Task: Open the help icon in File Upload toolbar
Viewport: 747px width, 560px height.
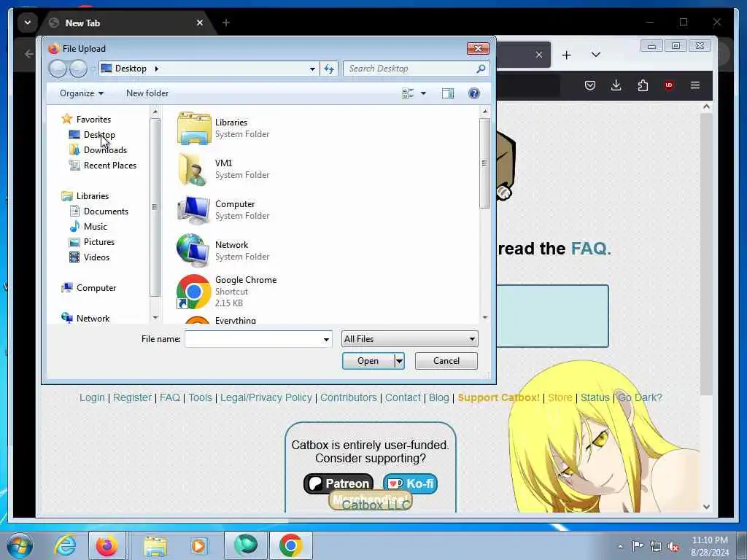Action: tap(473, 93)
